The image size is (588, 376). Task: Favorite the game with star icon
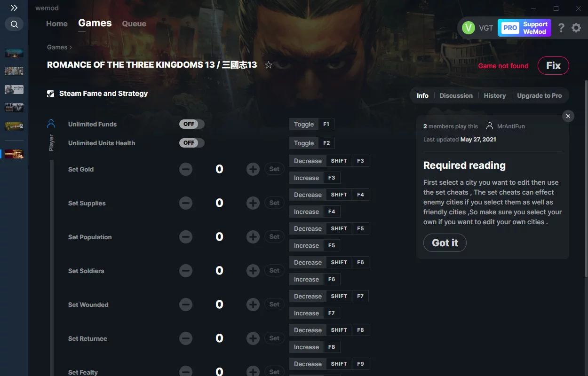[269, 65]
